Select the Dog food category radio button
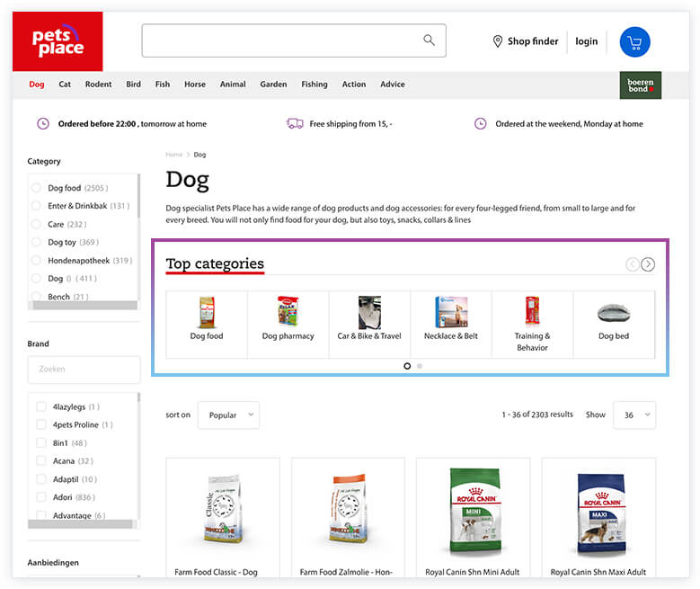700x589 pixels. pos(36,188)
